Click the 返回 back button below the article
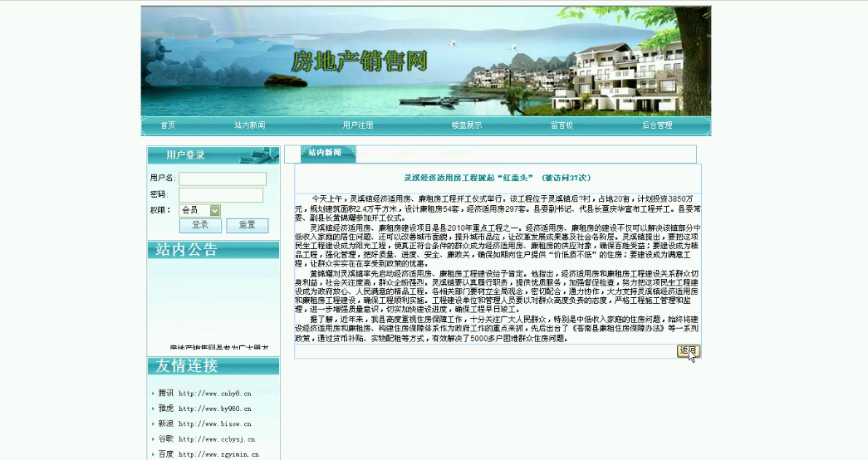This screenshot has height=460, width=868. [x=688, y=351]
